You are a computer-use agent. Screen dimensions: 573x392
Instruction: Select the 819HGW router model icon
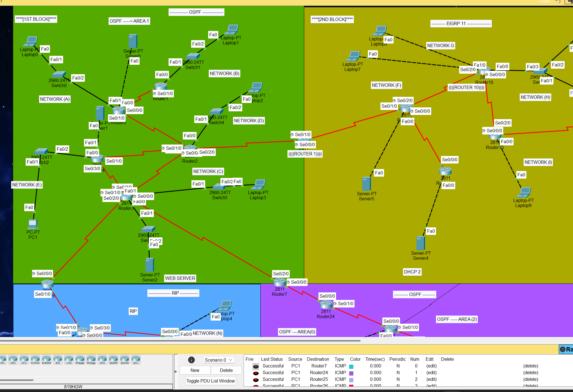(47, 360)
